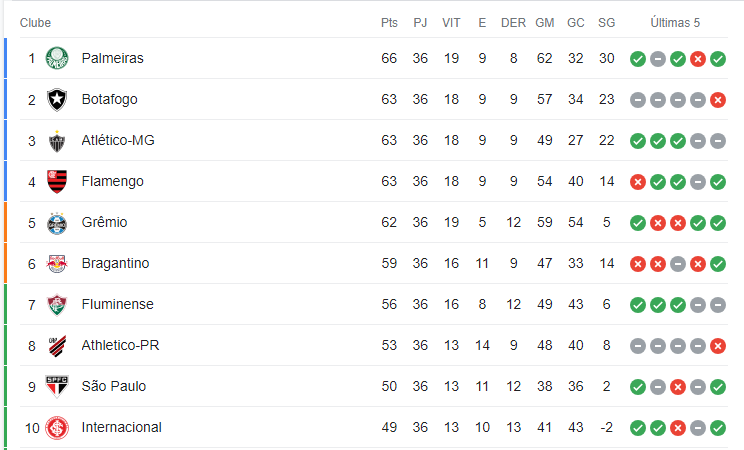Click the Últimas 5 column header

pos(675,23)
